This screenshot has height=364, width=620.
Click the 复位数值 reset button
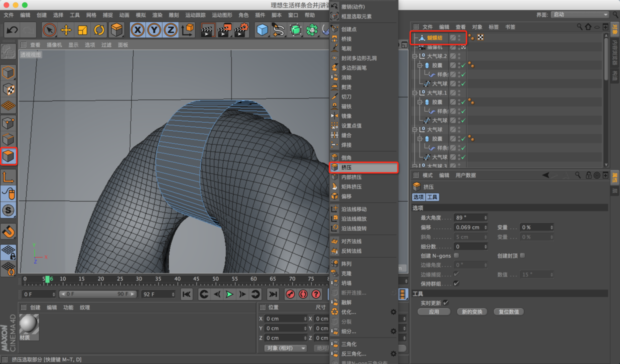click(x=509, y=311)
